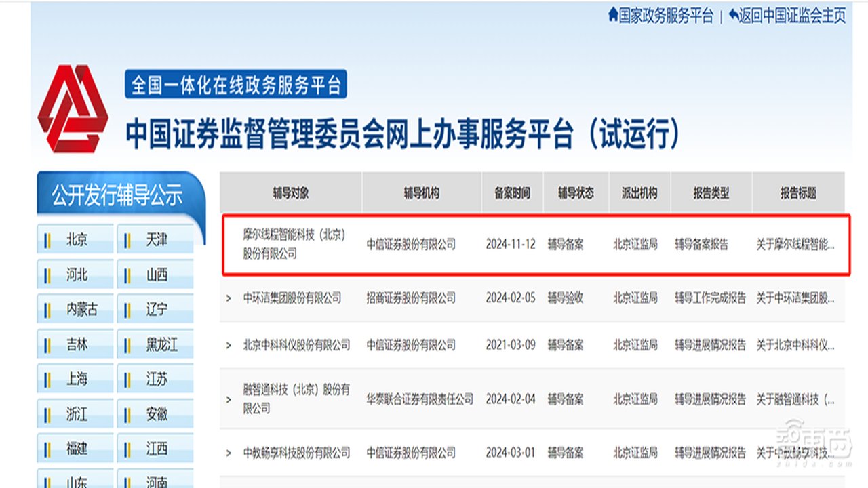Screen dimensions: 868x488
Task: Click the 辅导对象 column header
Action: (291, 192)
